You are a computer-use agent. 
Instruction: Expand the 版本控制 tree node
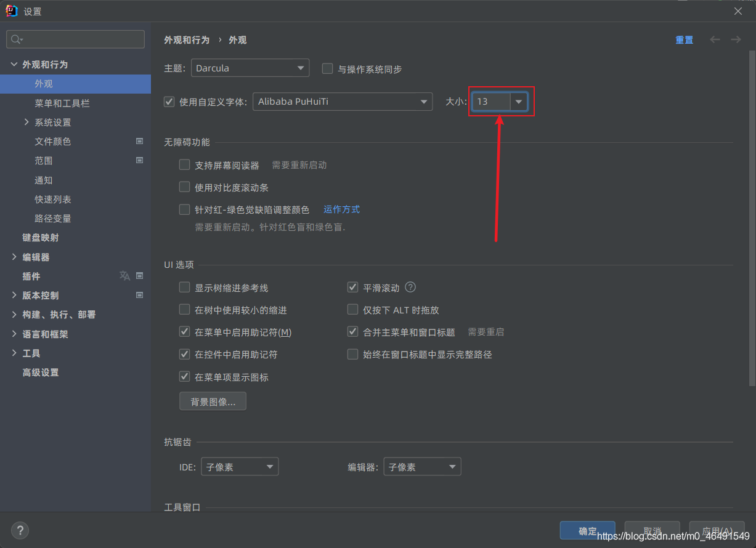[14, 295]
